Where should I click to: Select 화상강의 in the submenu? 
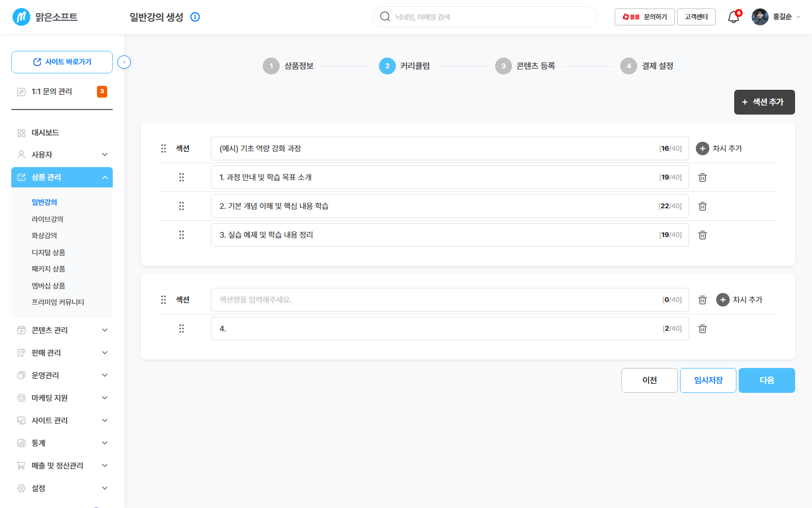tap(45, 235)
